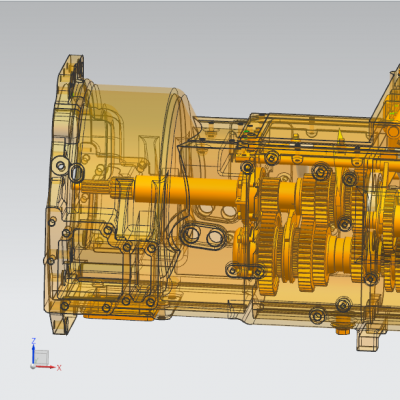
Task: Select the blue Z axis arrow shaft
Action: [x=33, y=355]
